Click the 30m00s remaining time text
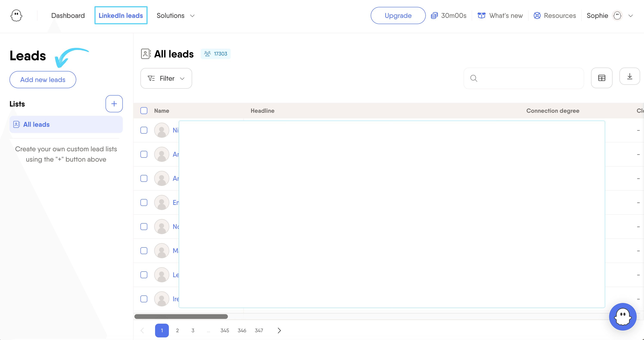Viewport: 644px width, 340px height. point(454,15)
